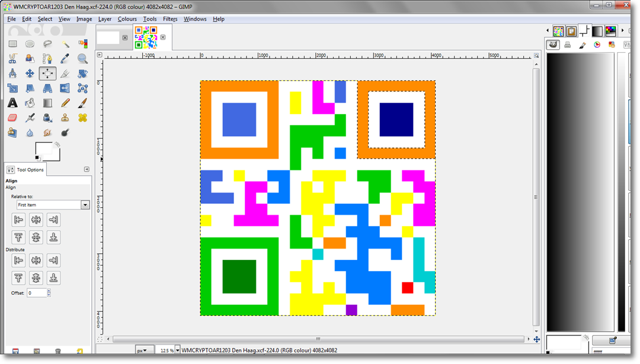The width and height of the screenshot is (640, 364).
Task: Activate the Fuzzy Select magic wand
Action: pos(65,44)
